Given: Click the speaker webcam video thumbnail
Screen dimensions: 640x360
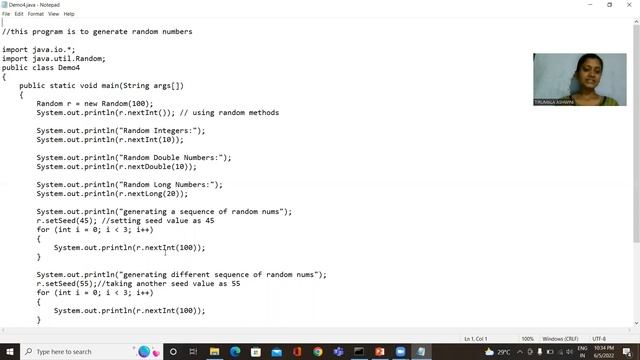Looking at the screenshot, I should click(x=580, y=79).
